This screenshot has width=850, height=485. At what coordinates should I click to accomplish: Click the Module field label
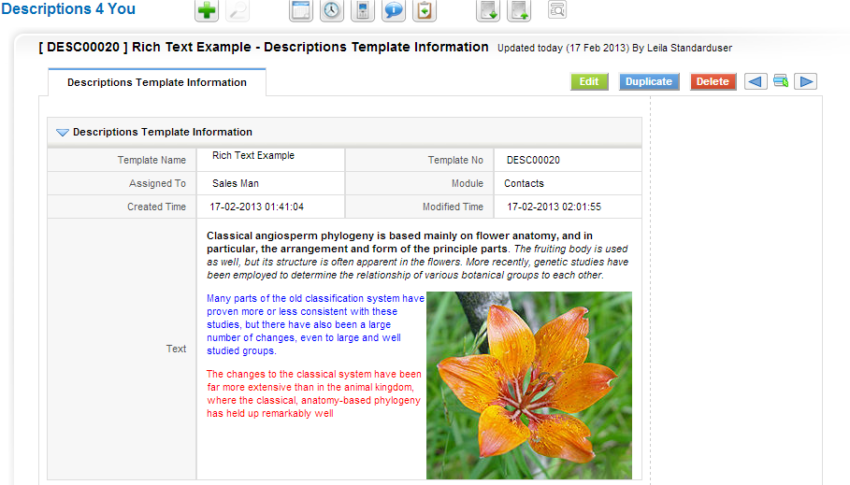click(x=467, y=184)
